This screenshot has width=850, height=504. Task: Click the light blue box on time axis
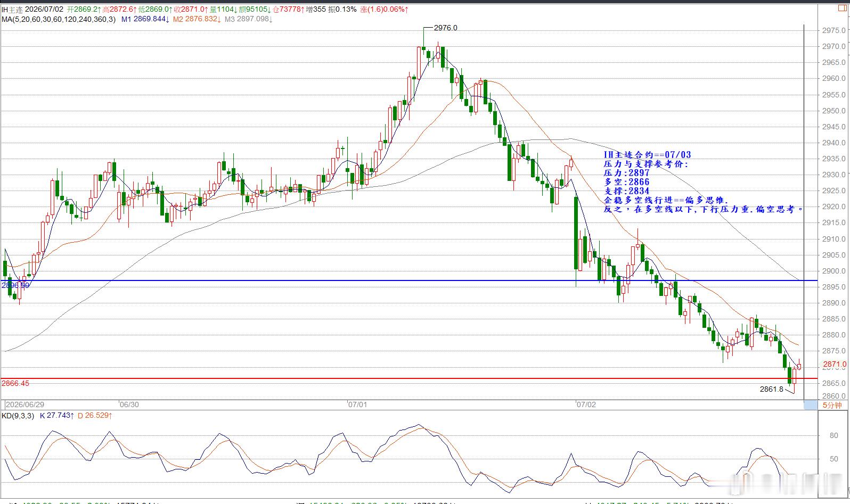pyautogui.click(x=810, y=405)
